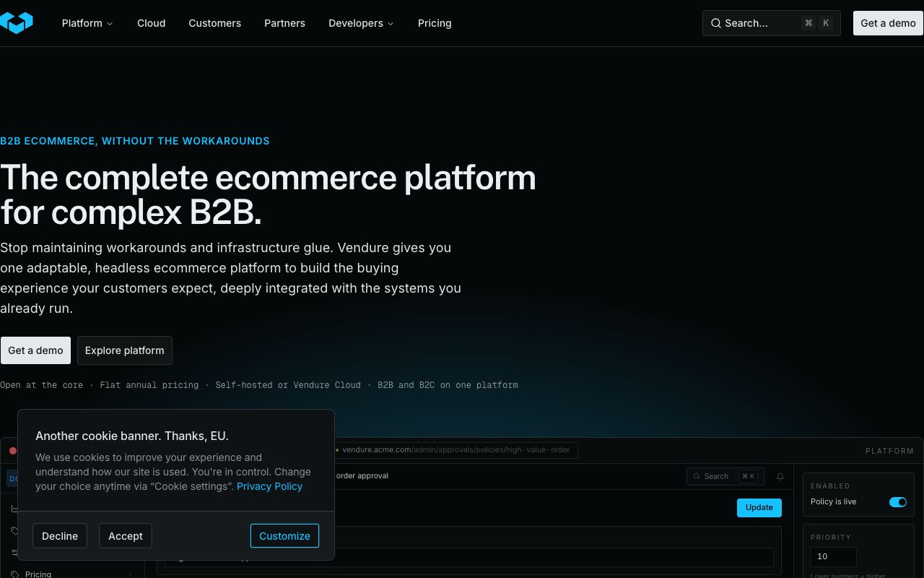Decline cookies in the banner
The height and width of the screenshot is (578, 924).
click(60, 536)
